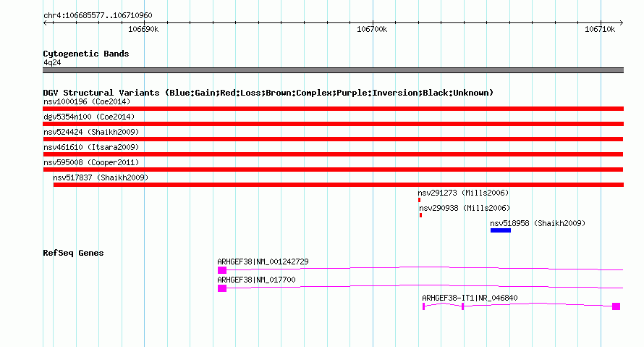Click the nsv1000196 (Coe2014) variant label
Screen dimensions: 644x347
tap(87, 101)
